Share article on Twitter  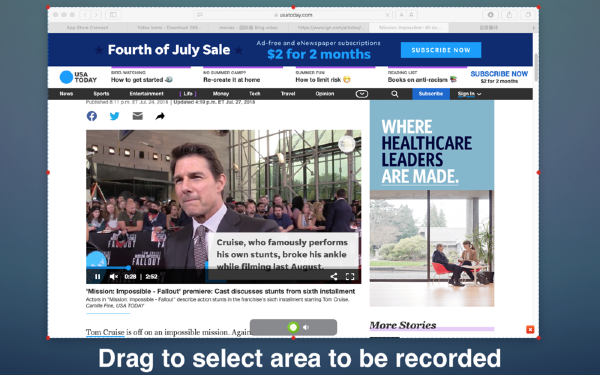click(114, 116)
